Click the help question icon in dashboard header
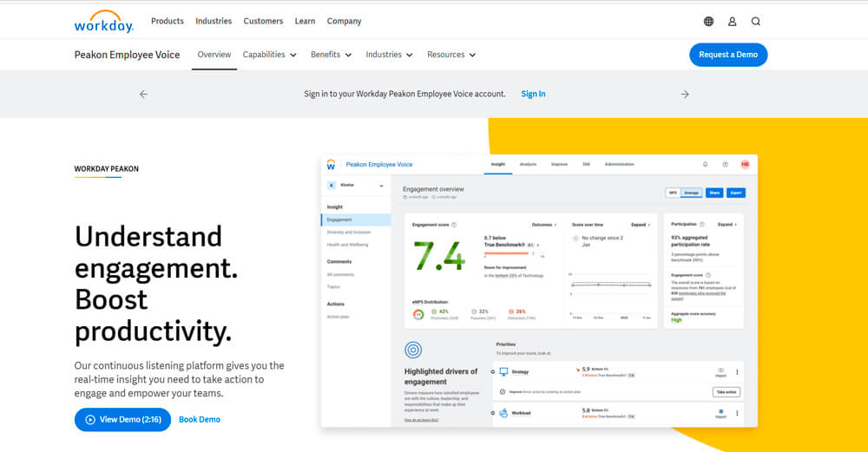868x452 pixels. coord(725,164)
